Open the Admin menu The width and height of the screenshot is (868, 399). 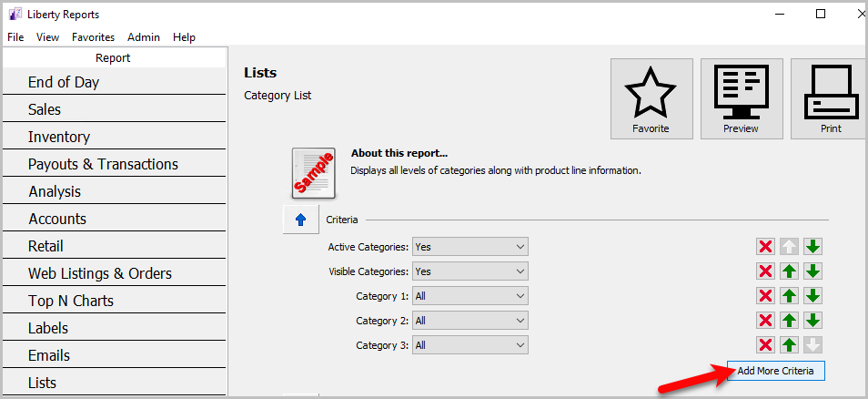click(x=144, y=37)
